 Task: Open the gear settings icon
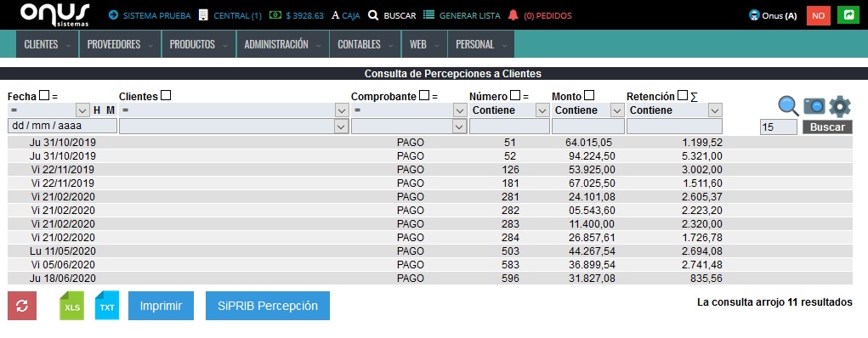840,106
